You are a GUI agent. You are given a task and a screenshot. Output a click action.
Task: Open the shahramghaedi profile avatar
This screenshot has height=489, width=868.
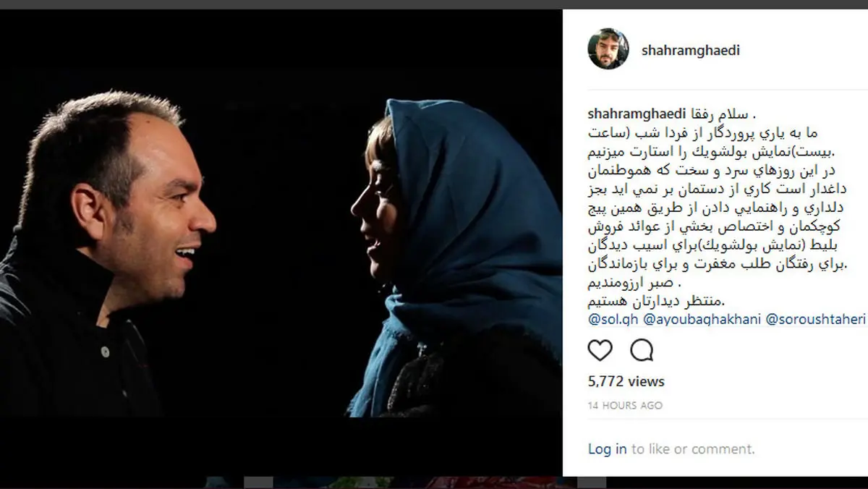[x=608, y=49]
